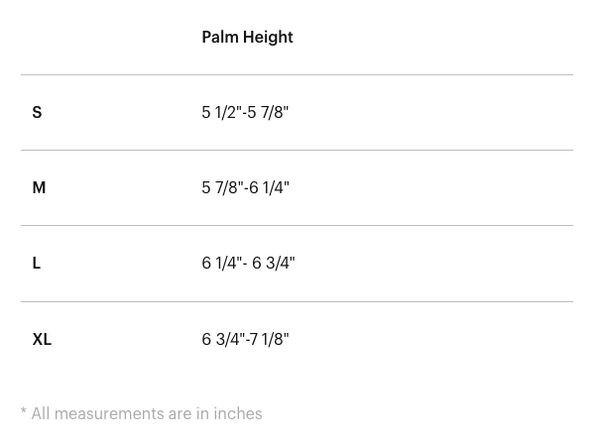Select the S size row label
The image size is (600, 441).
tap(37, 112)
